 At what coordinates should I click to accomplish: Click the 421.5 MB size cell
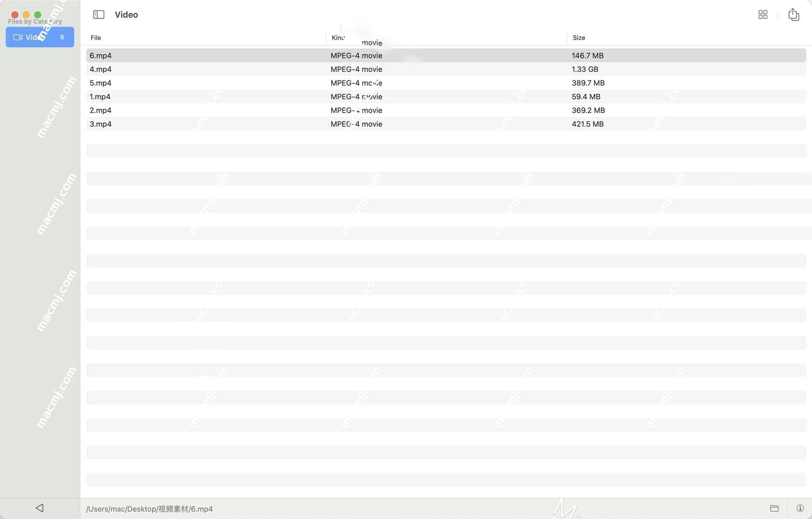click(587, 124)
